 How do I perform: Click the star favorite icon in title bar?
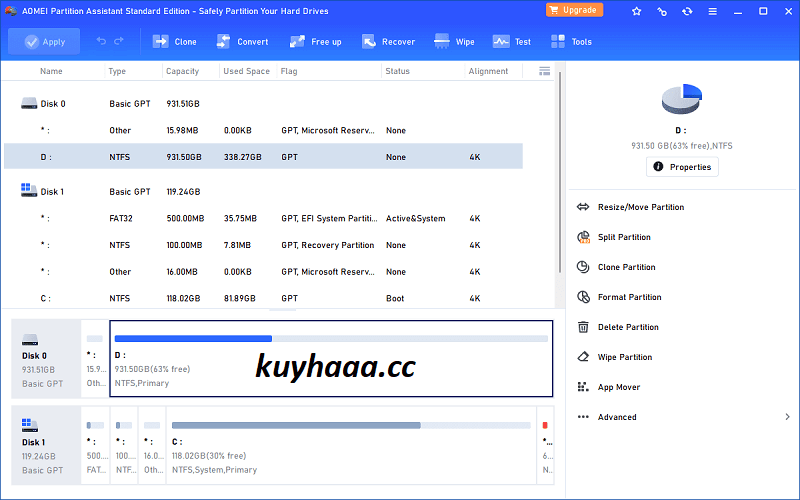coord(636,11)
